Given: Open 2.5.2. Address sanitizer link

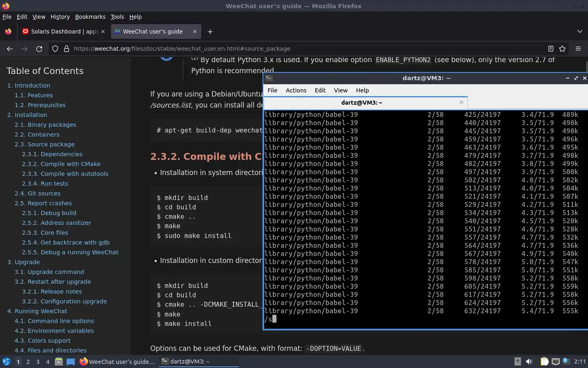Looking at the screenshot, I should (56, 223).
